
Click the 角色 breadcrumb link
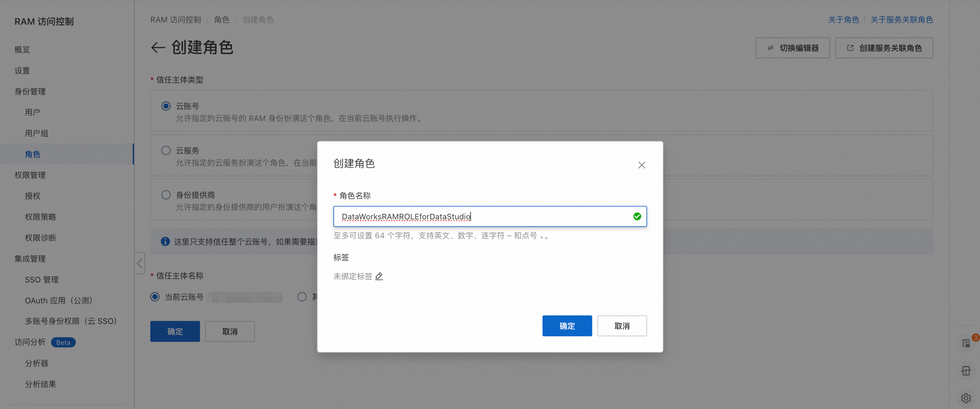221,19
